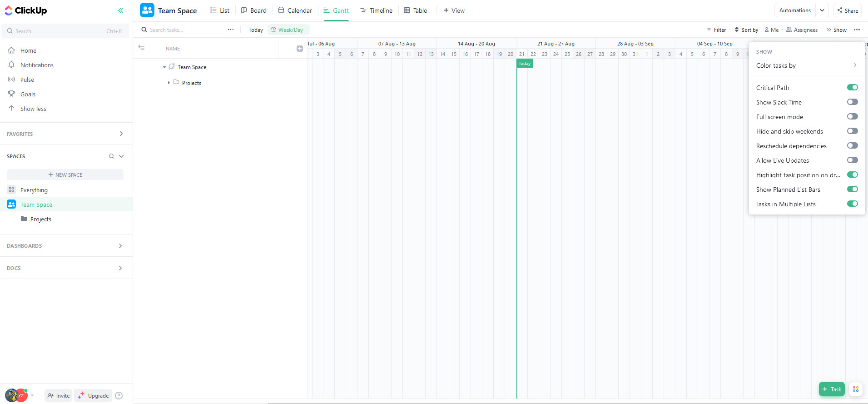
Task: Open view settings ellipsis next to Show
Action: 857,30
